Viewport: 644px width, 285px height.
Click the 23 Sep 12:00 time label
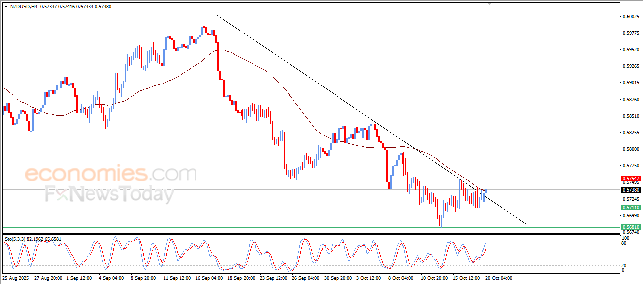coord(274,278)
